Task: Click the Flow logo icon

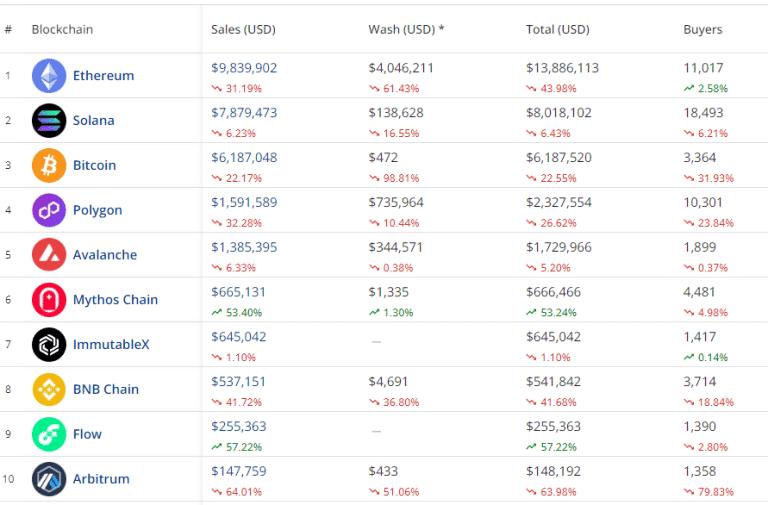Action: point(49,434)
